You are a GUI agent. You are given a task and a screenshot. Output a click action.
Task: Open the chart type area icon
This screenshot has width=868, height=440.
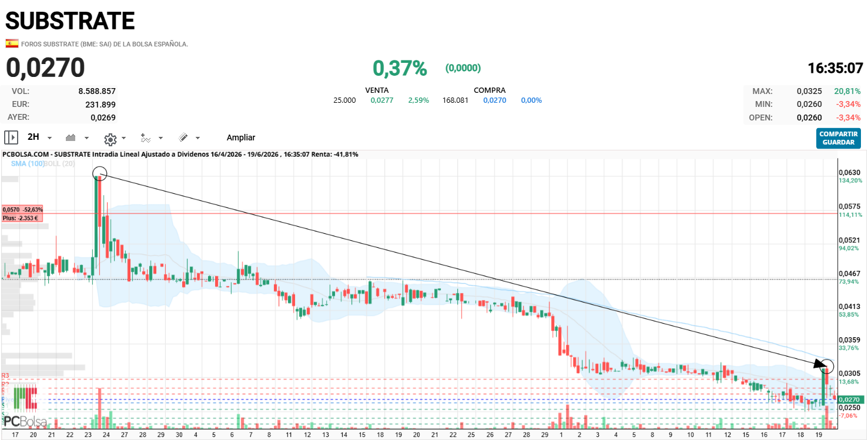pos(71,137)
